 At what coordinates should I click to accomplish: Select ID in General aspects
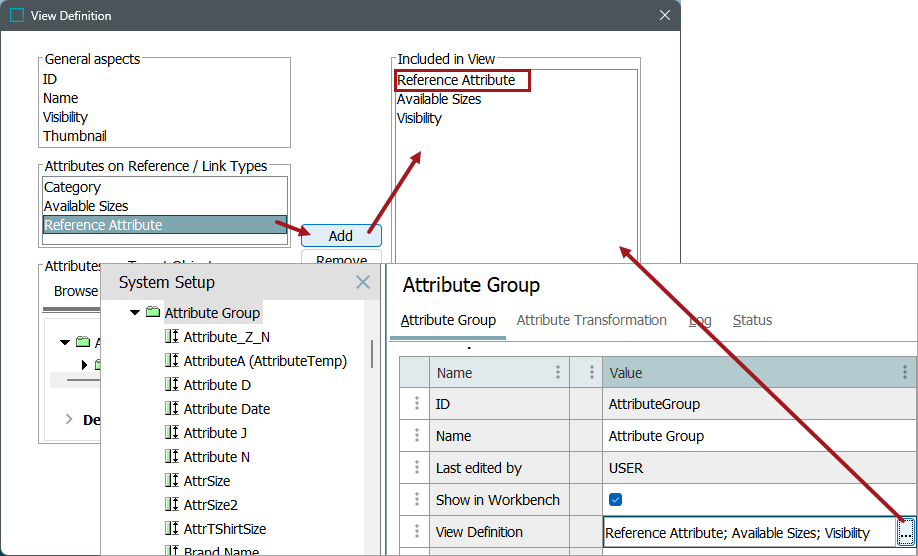pos(50,79)
